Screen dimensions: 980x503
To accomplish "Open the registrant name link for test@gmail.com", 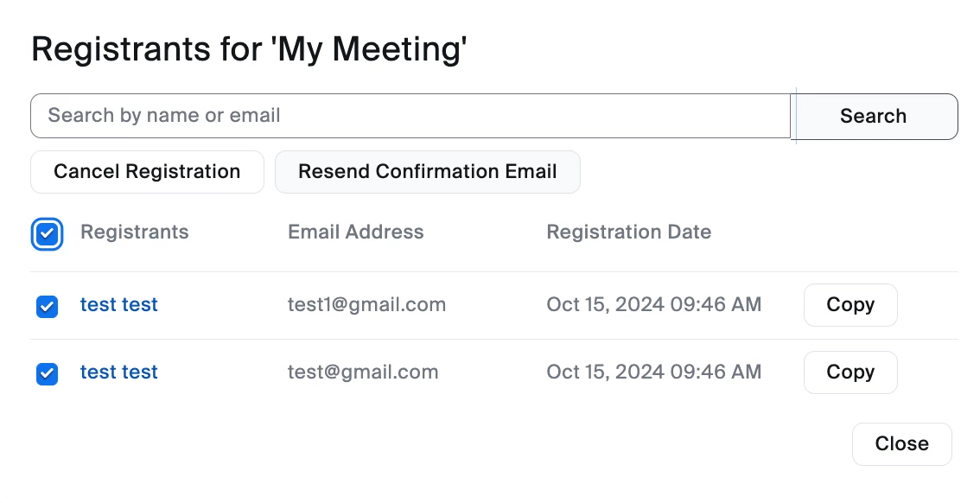I will 119,372.
